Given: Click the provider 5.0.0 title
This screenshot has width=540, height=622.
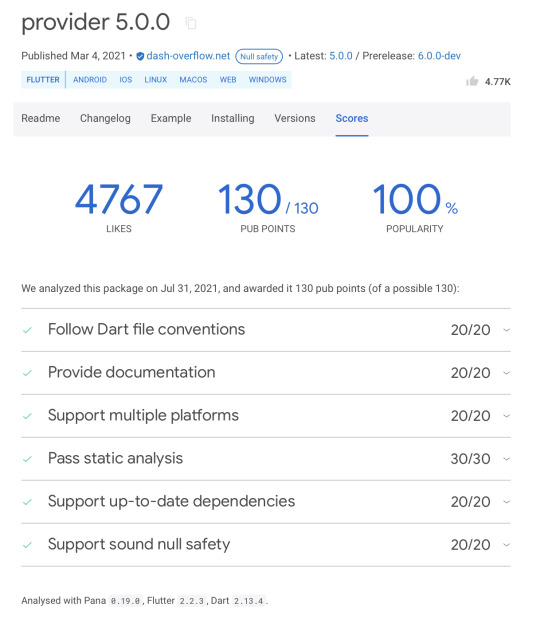Looking at the screenshot, I should [x=96, y=22].
